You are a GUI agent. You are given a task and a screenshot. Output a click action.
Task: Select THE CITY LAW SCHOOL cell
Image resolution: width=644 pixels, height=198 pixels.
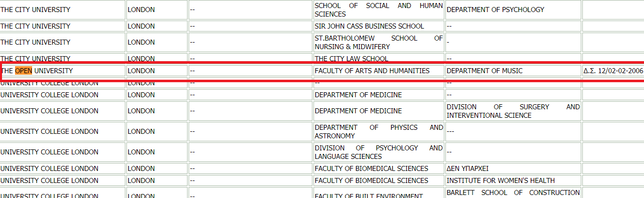379,59
